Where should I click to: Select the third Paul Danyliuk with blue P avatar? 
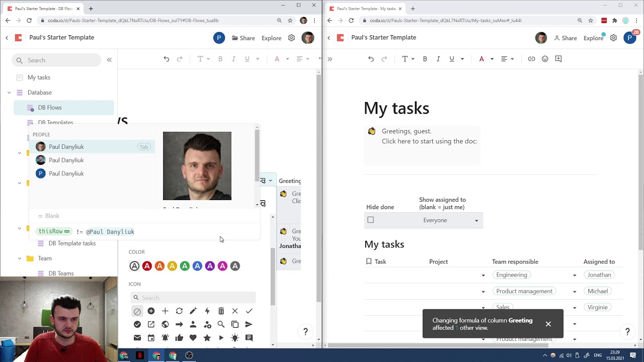click(x=93, y=173)
